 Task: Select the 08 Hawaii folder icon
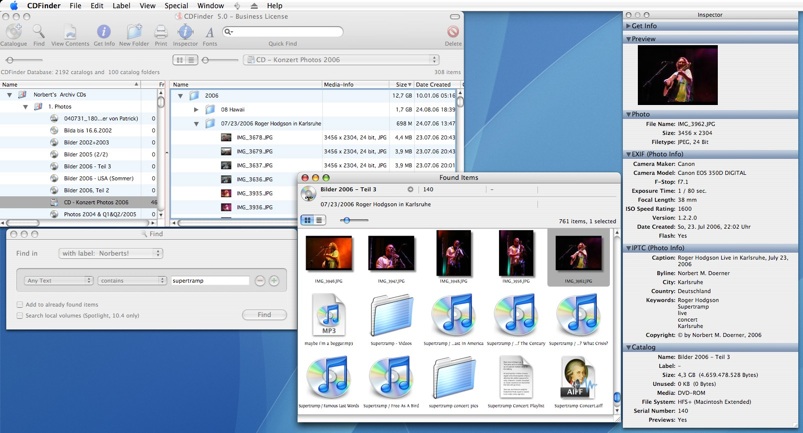point(210,110)
